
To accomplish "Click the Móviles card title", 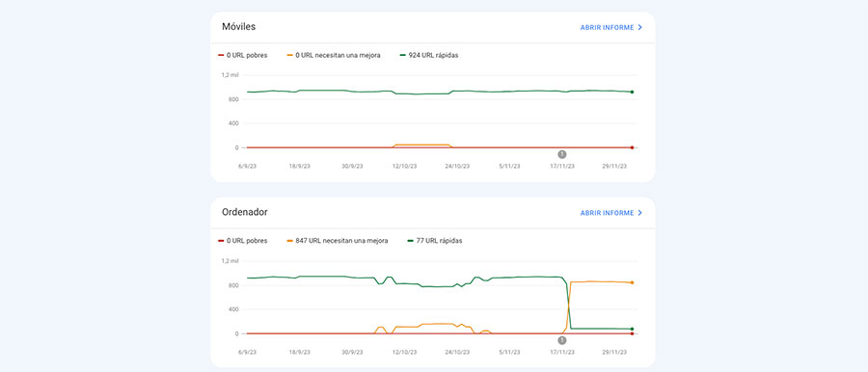I will click(238, 27).
